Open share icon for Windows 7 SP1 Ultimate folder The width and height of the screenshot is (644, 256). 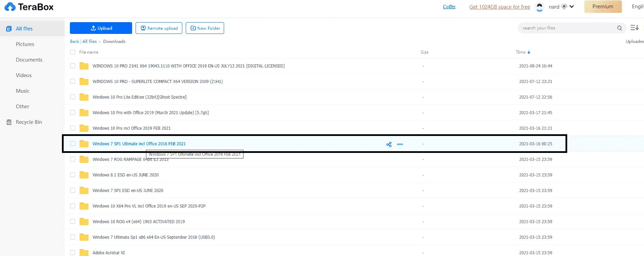[389, 144]
